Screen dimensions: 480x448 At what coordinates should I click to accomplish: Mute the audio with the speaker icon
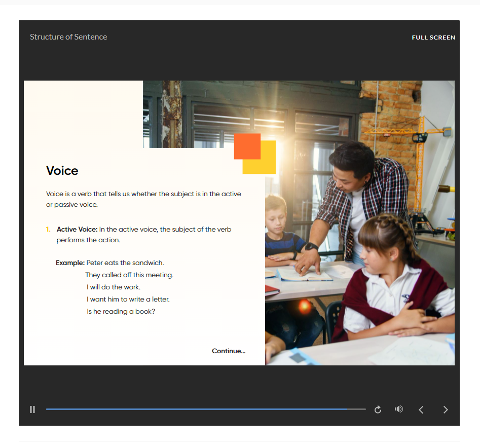coord(398,409)
